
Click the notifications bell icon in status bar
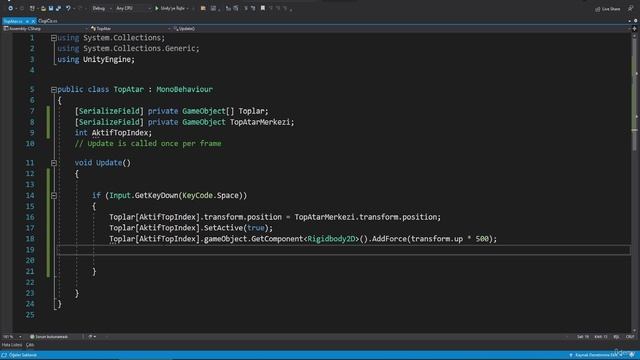click(632, 355)
